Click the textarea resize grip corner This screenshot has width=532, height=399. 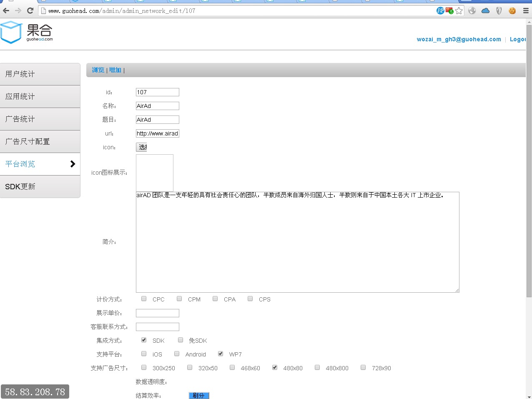[457, 290]
